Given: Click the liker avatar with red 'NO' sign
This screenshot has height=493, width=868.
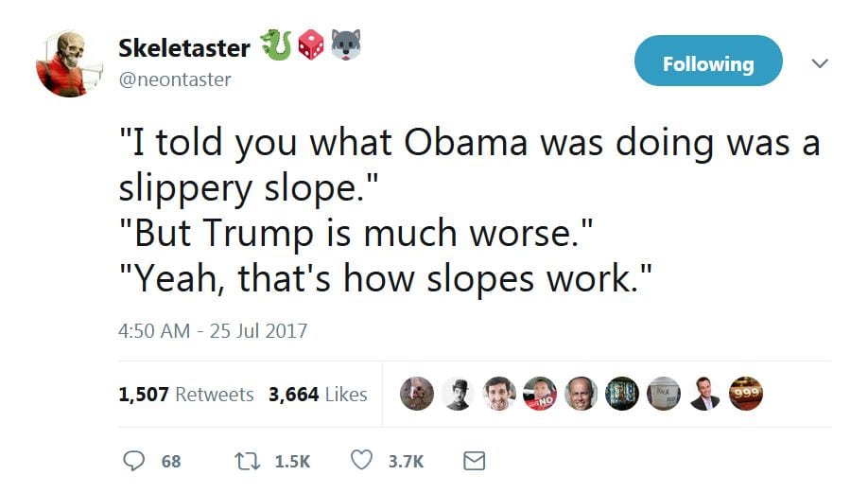Looking at the screenshot, I should (541, 394).
